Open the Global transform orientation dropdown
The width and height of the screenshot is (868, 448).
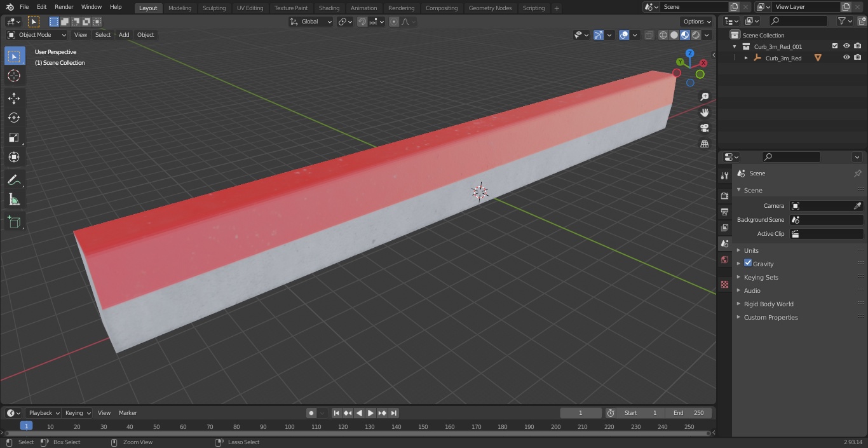(x=311, y=22)
